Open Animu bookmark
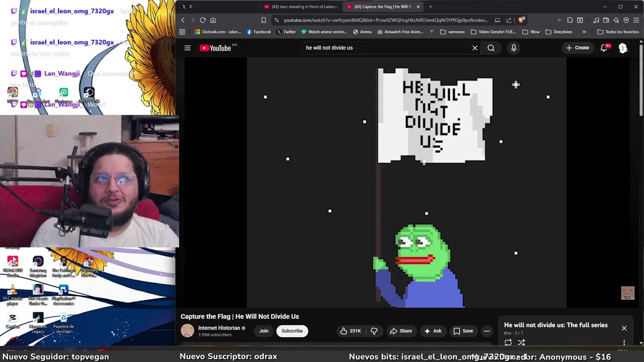The height and width of the screenshot is (362, 644). coord(362,32)
